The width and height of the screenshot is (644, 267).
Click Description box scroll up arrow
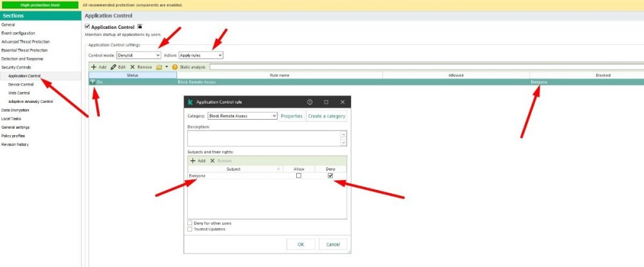point(343,134)
